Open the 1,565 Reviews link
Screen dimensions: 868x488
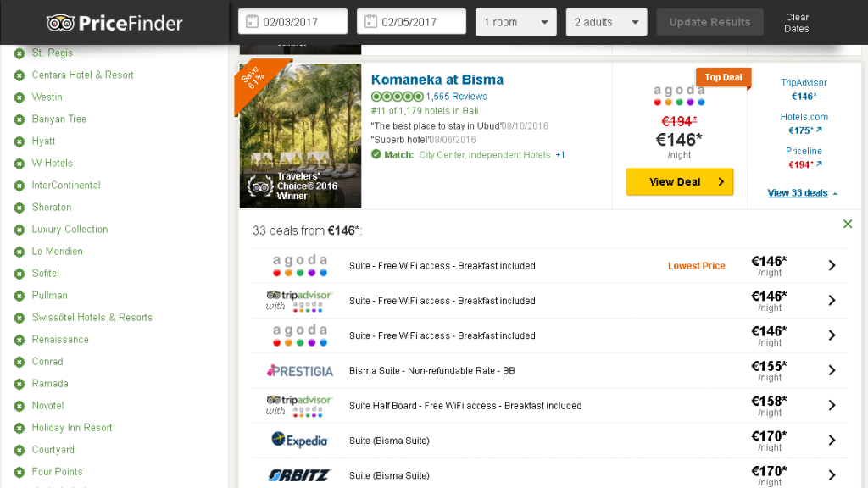point(456,97)
